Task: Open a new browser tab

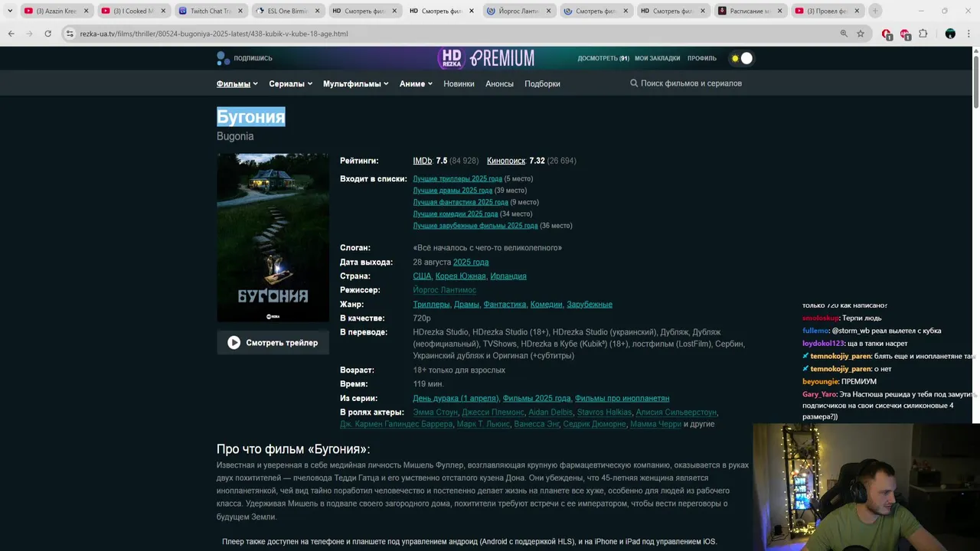Action: coord(875,11)
